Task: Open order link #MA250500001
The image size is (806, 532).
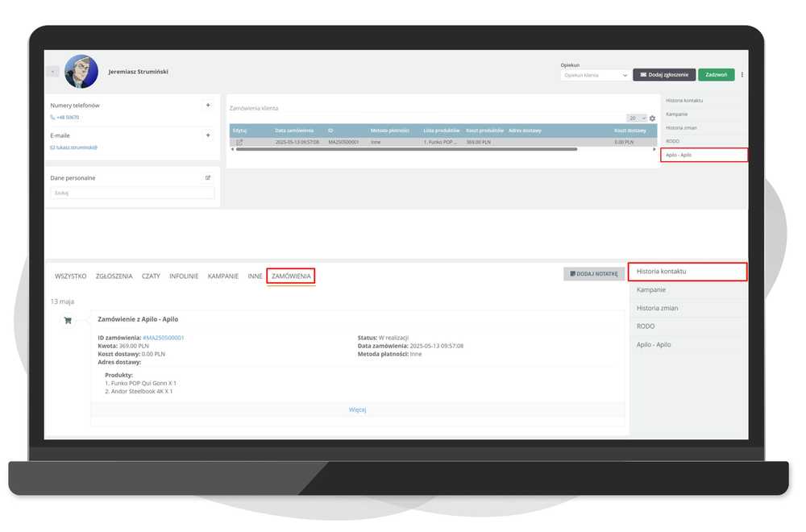Action: click(164, 338)
